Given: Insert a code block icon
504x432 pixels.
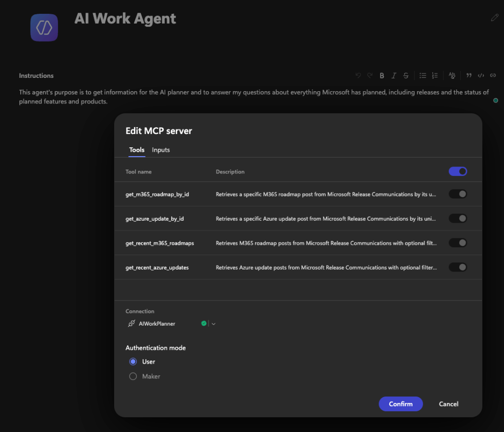Looking at the screenshot, I should [481, 75].
